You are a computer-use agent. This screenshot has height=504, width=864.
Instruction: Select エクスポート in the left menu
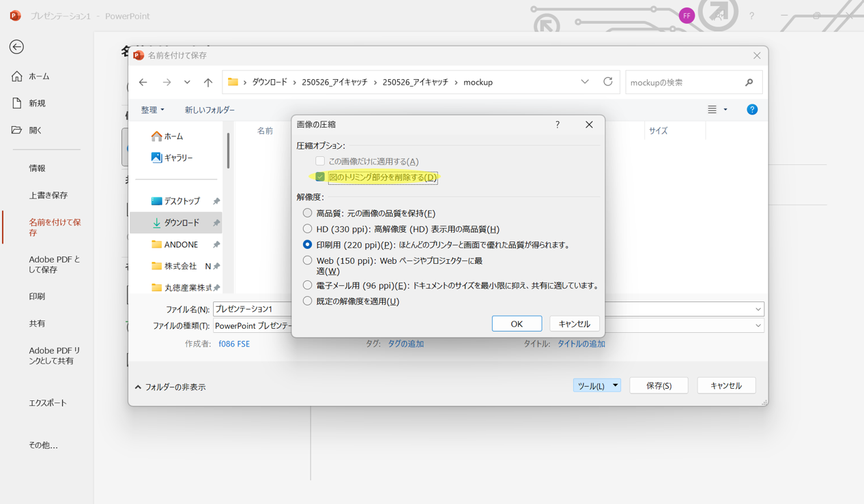point(48,403)
